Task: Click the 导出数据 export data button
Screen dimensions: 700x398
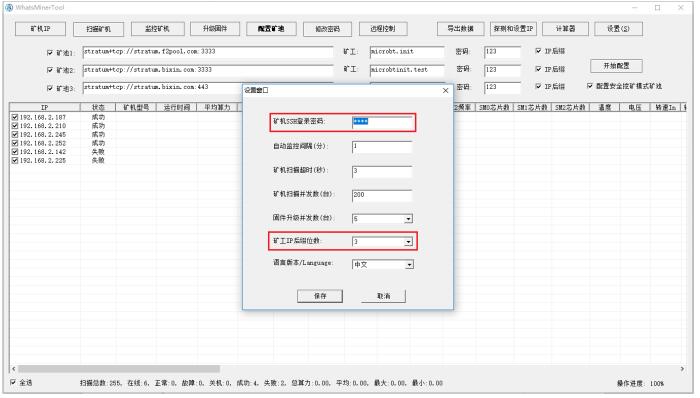Action: (x=461, y=29)
